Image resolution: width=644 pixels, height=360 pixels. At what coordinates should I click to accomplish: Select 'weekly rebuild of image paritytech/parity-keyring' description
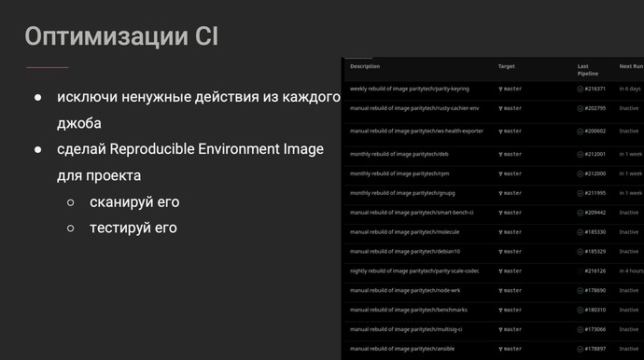coord(410,90)
